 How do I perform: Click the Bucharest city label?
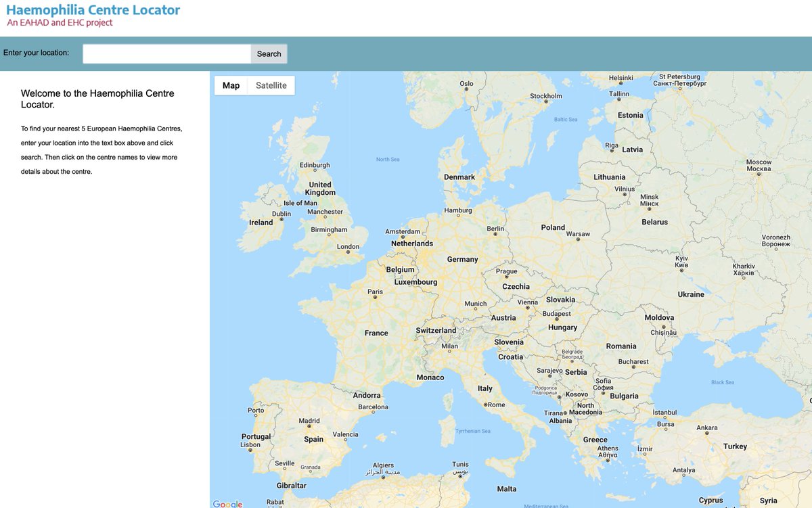point(633,362)
